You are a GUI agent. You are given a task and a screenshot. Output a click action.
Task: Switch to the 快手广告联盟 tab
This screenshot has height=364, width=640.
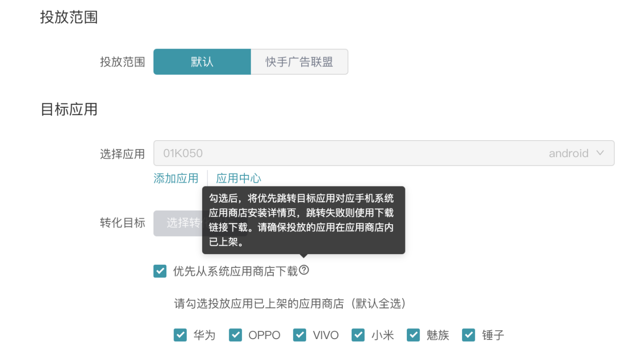tap(299, 62)
